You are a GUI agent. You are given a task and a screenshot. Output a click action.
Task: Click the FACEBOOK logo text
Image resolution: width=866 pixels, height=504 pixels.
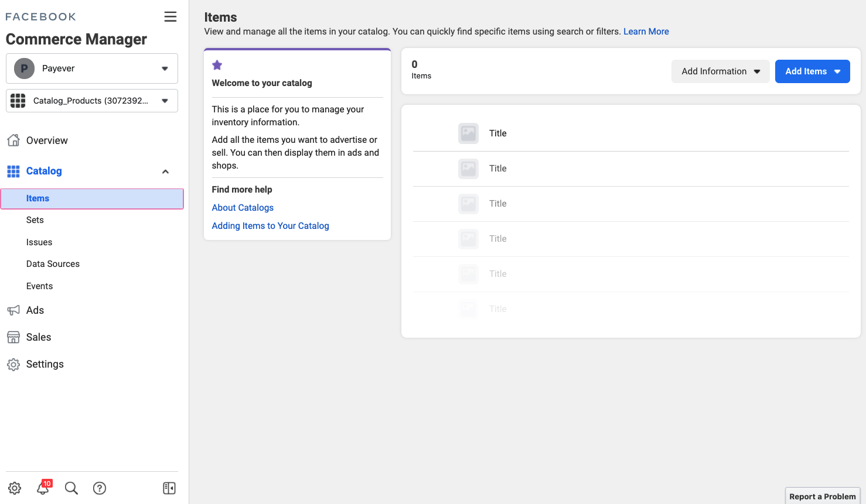click(x=40, y=17)
